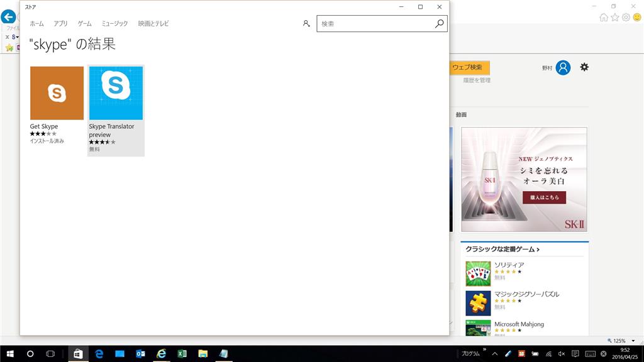Open the 映画とテレビ tab

point(153,24)
